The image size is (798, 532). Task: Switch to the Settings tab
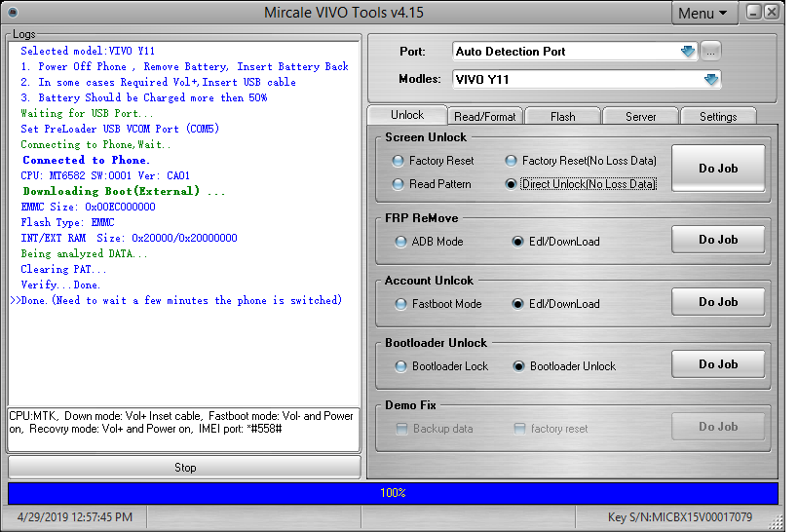click(x=718, y=117)
